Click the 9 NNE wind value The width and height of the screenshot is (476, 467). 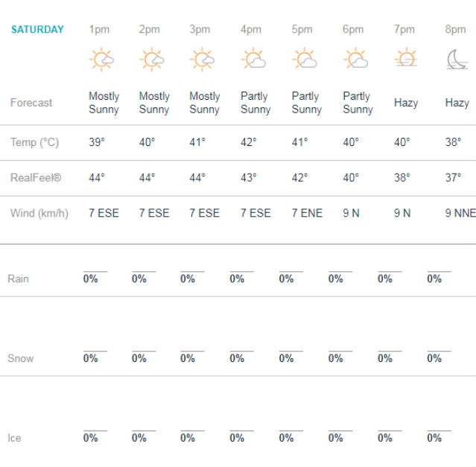(x=460, y=213)
